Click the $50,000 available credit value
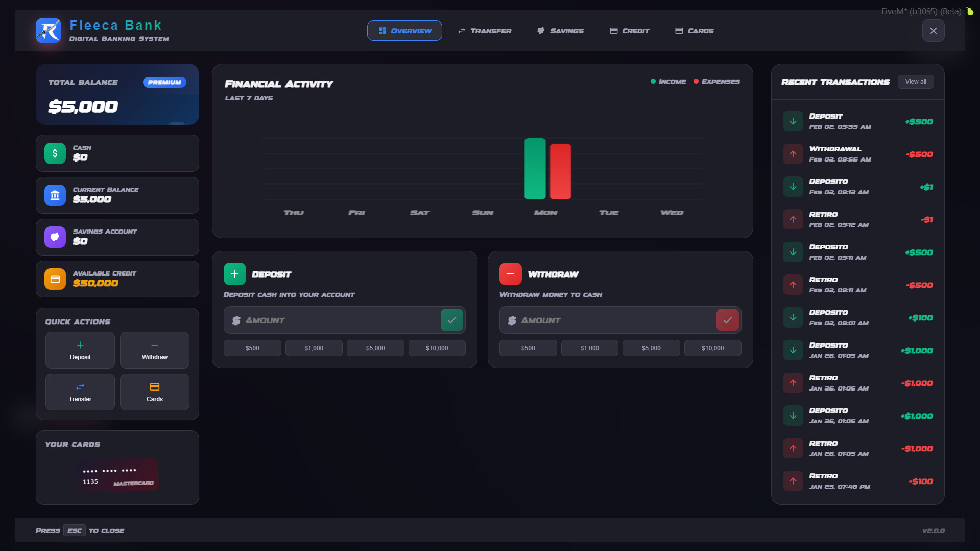980x551 pixels. (95, 283)
